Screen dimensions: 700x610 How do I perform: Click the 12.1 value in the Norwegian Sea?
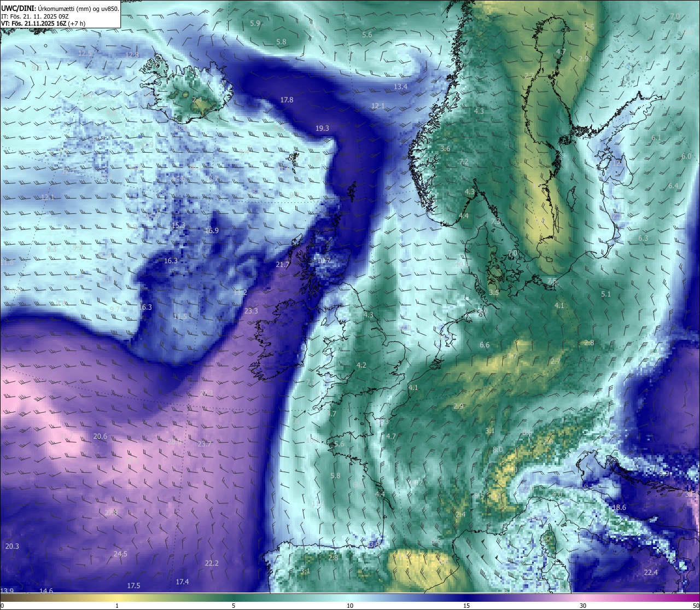[378, 106]
